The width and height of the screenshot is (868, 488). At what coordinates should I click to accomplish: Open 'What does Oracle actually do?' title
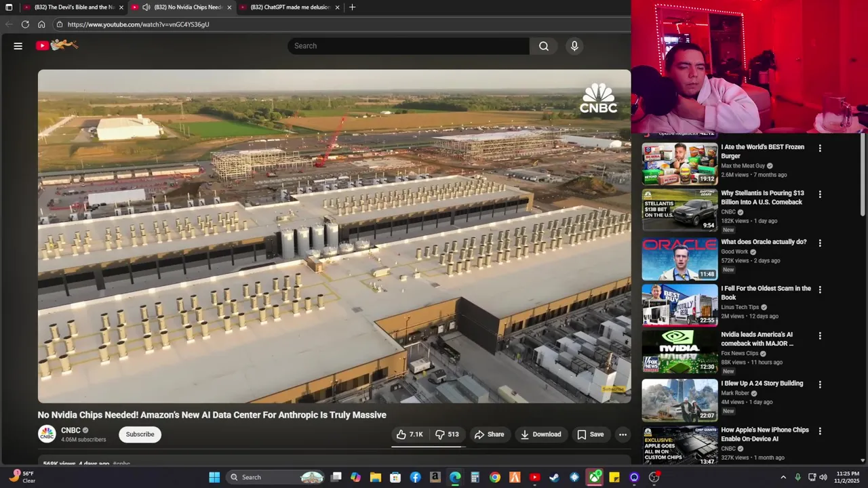coord(764,242)
